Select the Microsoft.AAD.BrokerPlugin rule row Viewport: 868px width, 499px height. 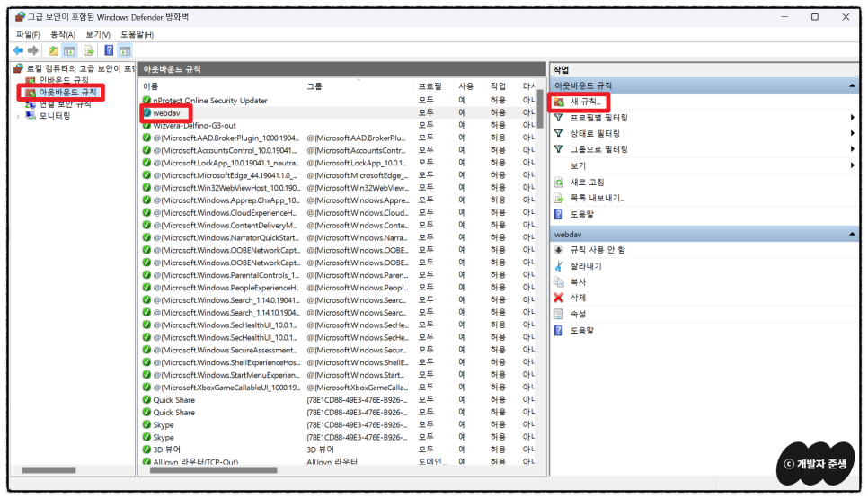[x=338, y=138]
